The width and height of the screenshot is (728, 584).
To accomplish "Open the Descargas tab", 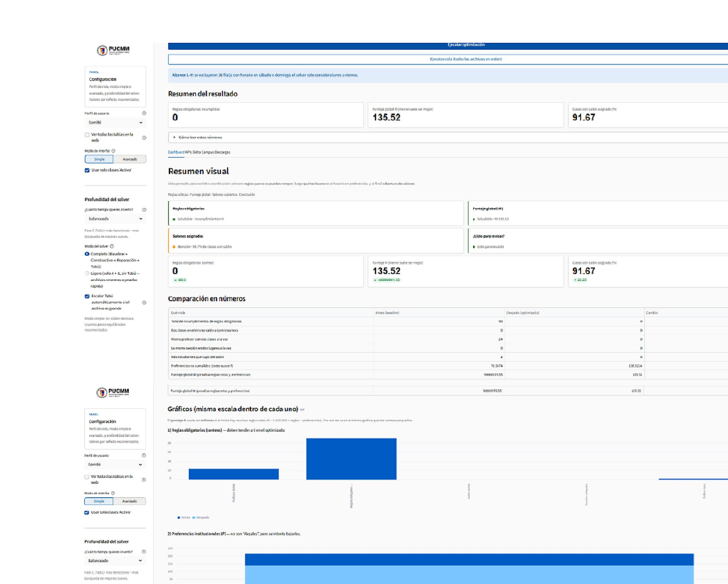I will pos(222,152).
